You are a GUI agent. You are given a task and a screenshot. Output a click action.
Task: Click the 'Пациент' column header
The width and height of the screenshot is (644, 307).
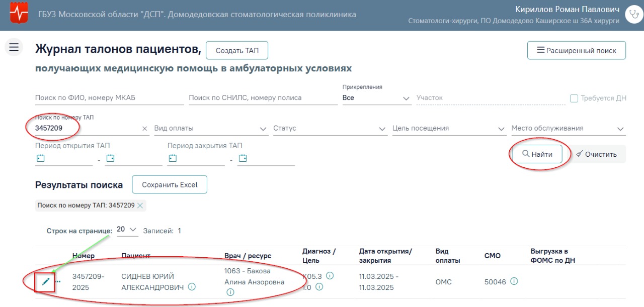(x=136, y=256)
